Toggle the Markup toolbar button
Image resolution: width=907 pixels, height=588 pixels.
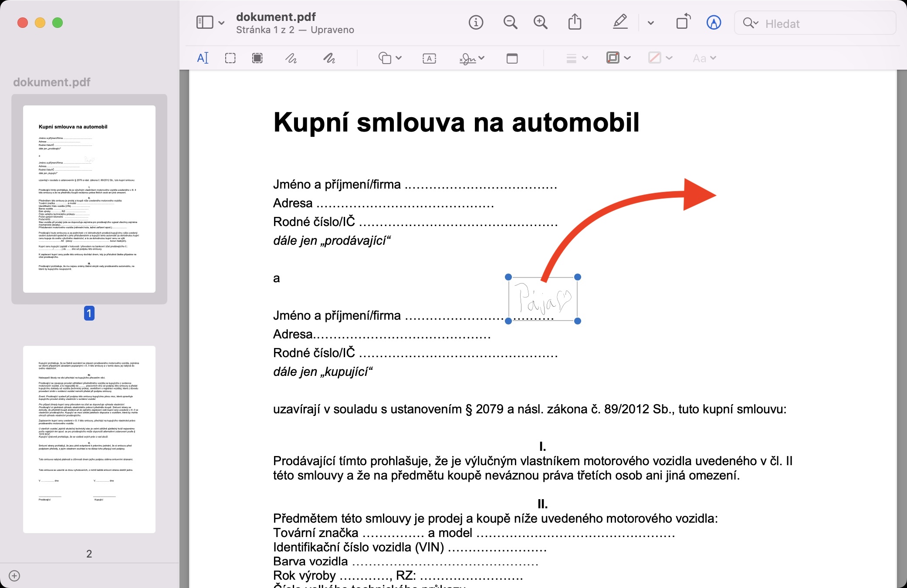tap(713, 22)
